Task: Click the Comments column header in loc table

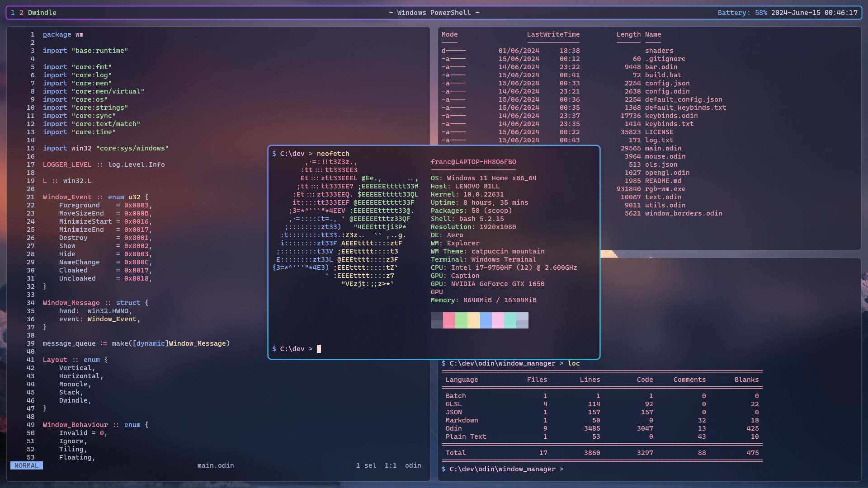Action: (689, 380)
